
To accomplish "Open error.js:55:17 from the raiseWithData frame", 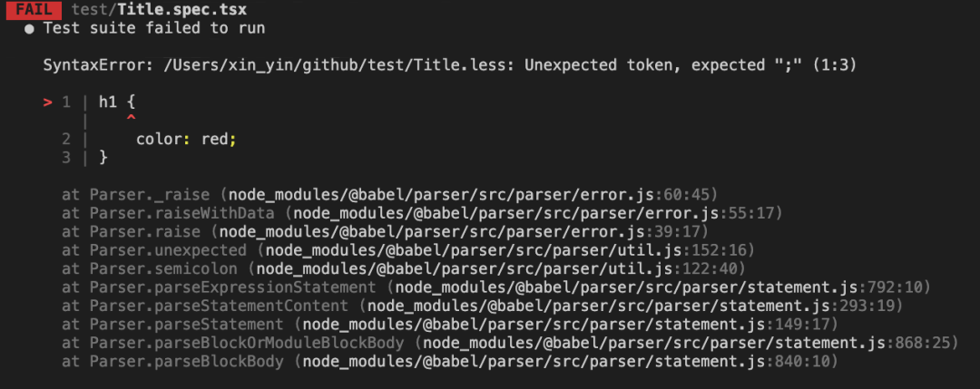I will point(536,213).
